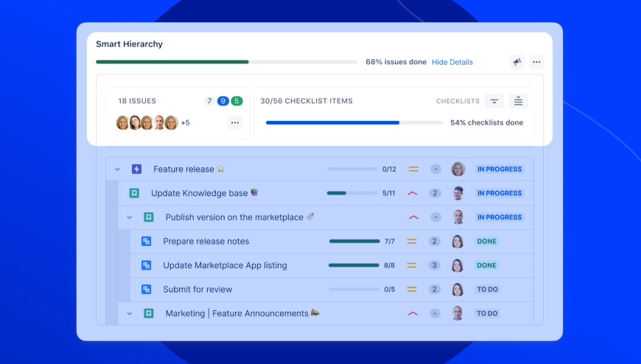Click the CHECKLISTS label

coord(458,101)
